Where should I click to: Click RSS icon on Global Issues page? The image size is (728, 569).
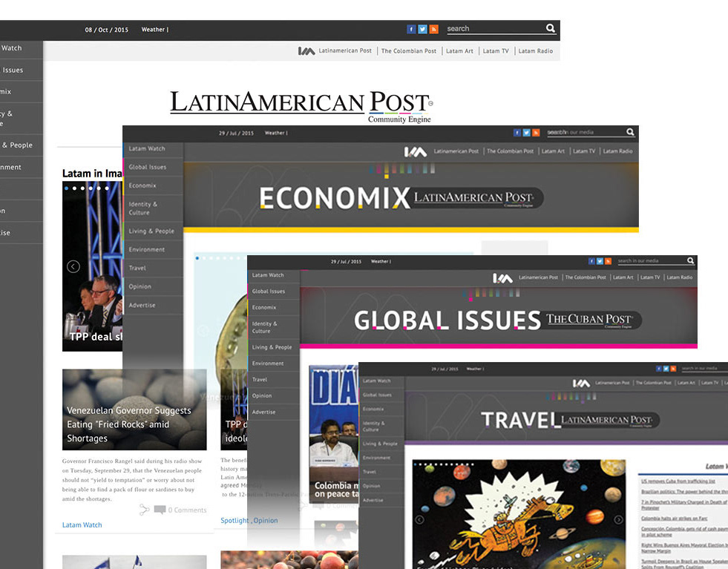(x=609, y=261)
